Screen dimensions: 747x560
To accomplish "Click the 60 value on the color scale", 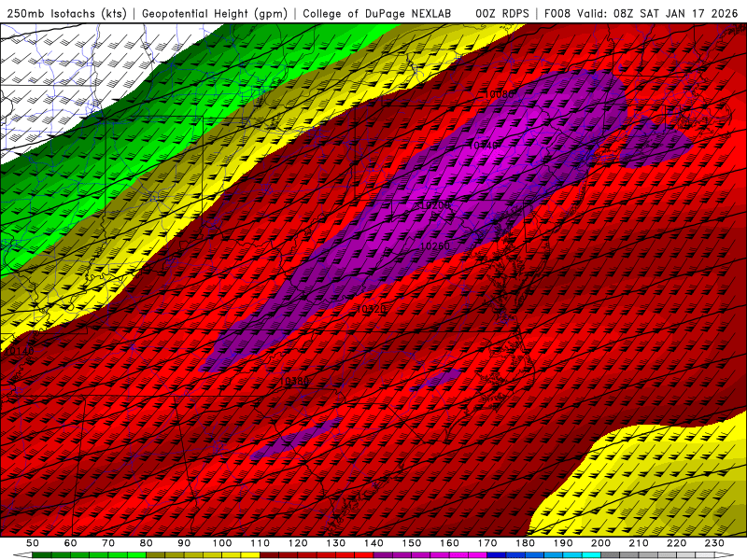I will coord(71,543).
